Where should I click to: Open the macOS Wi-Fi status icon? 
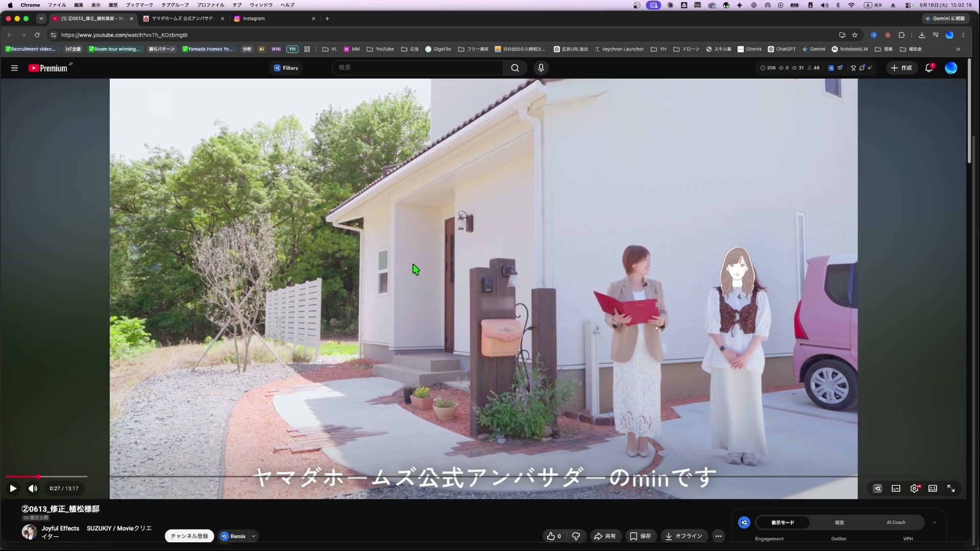[851, 5]
